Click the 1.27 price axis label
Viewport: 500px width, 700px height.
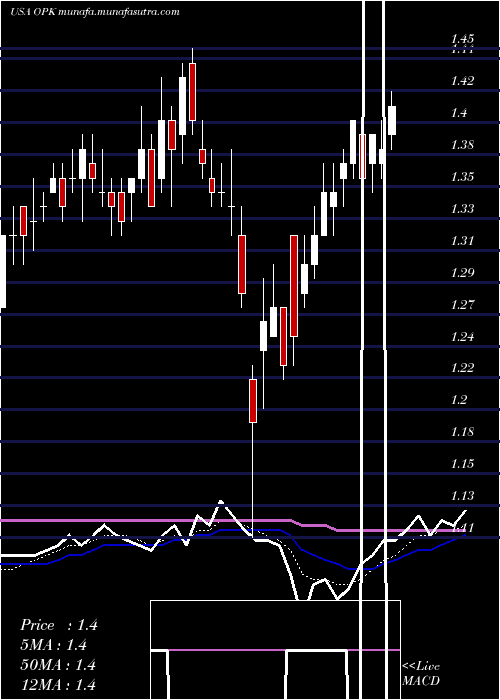click(462, 304)
